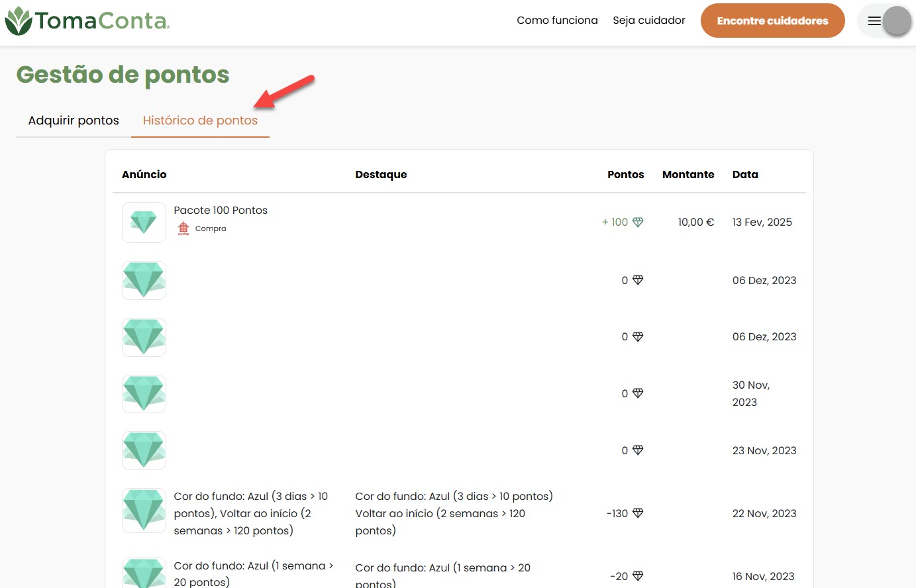This screenshot has height=588, width=916.
Task: Click the 23 Nov, 2023 date
Action: pos(764,450)
